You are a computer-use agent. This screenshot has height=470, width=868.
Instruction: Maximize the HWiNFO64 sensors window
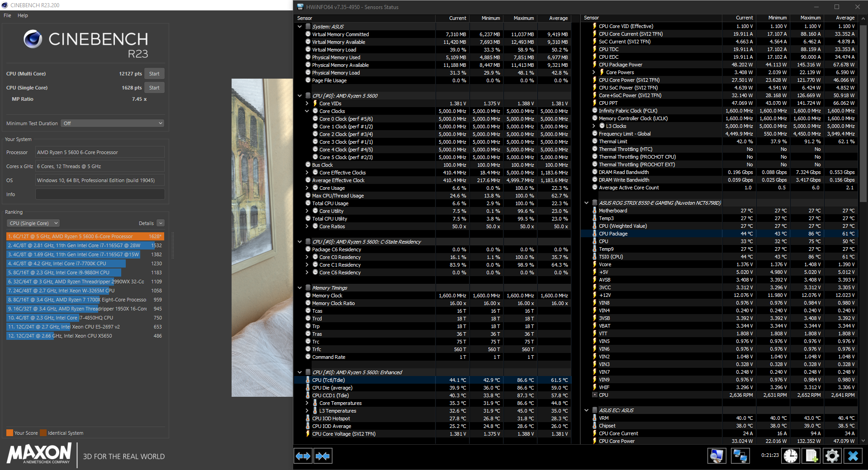coord(837,7)
